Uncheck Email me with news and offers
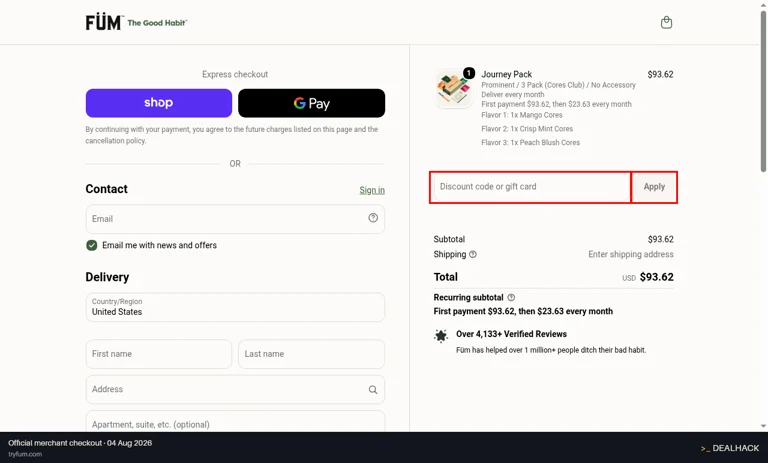 click(92, 245)
